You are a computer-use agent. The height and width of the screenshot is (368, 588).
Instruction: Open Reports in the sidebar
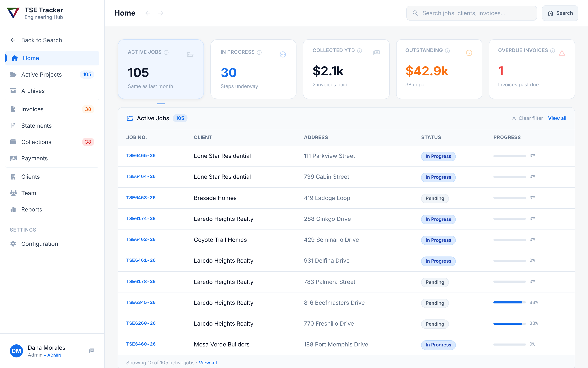pyautogui.click(x=52, y=209)
